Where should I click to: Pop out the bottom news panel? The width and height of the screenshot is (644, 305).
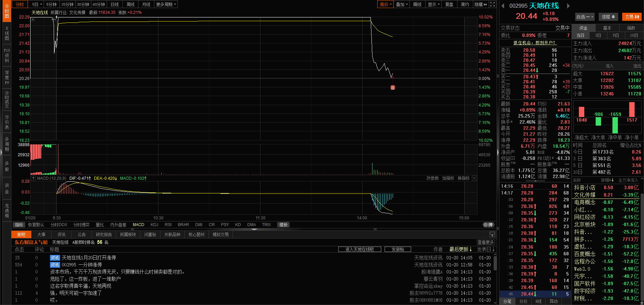click(x=492, y=234)
